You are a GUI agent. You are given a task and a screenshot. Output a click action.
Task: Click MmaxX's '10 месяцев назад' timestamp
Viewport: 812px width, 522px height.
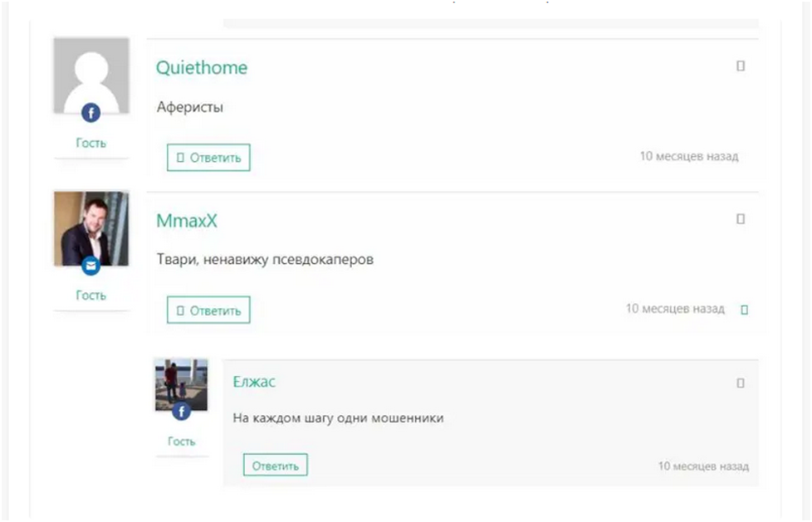pos(675,309)
